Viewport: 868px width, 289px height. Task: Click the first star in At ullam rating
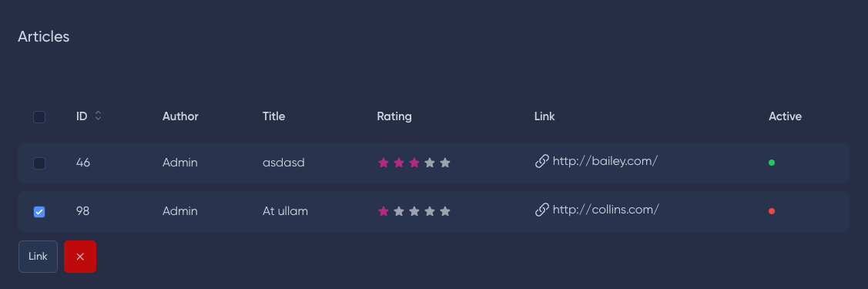[x=383, y=211]
